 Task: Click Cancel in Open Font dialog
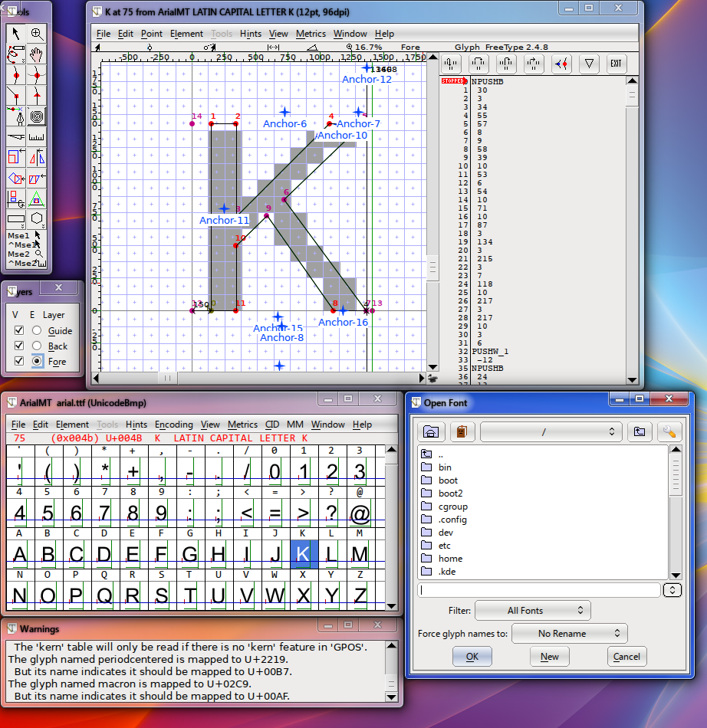[626, 657]
